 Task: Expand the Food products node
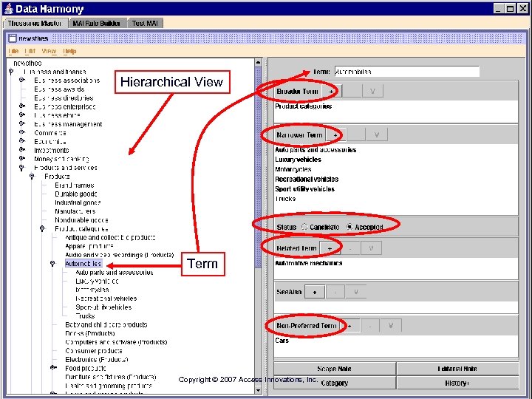coord(53,367)
